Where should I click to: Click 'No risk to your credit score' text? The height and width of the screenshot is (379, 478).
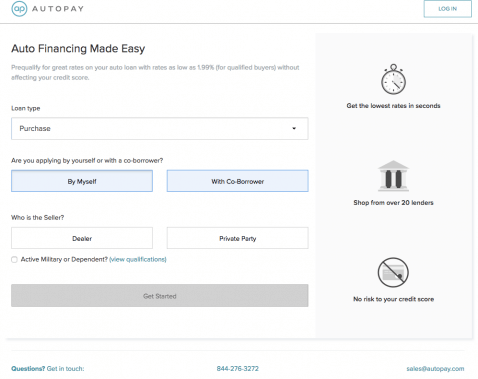(x=393, y=299)
